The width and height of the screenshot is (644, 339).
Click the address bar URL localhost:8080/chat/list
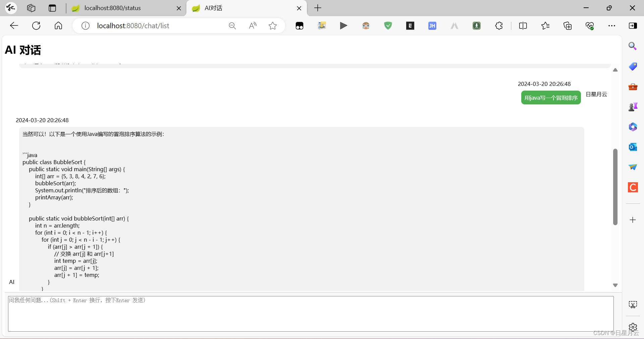tap(133, 26)
